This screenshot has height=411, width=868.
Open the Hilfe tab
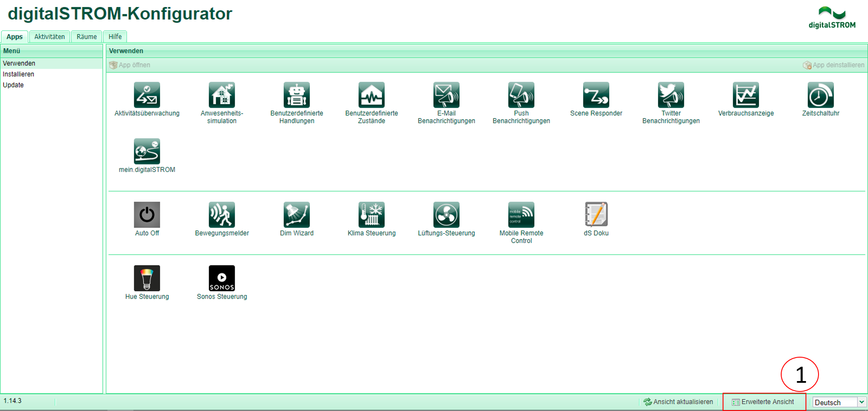[x=115, y=37]
